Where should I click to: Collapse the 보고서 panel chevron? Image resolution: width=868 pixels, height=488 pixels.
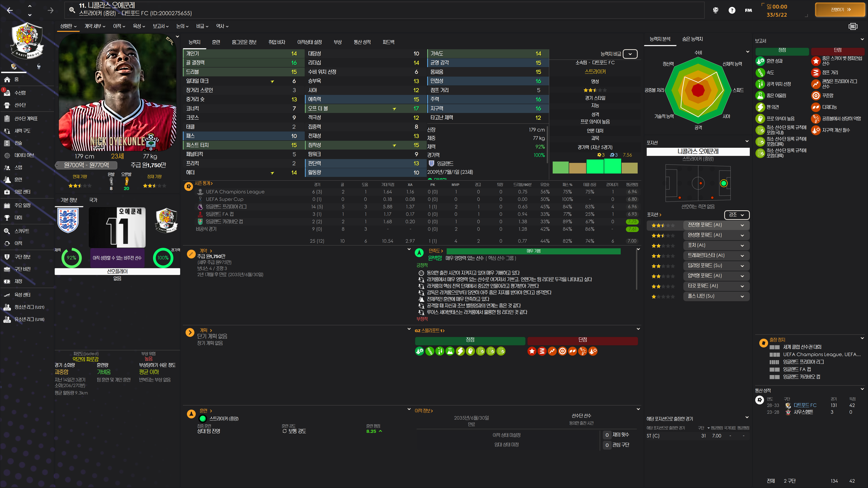(x=862, y=39)
